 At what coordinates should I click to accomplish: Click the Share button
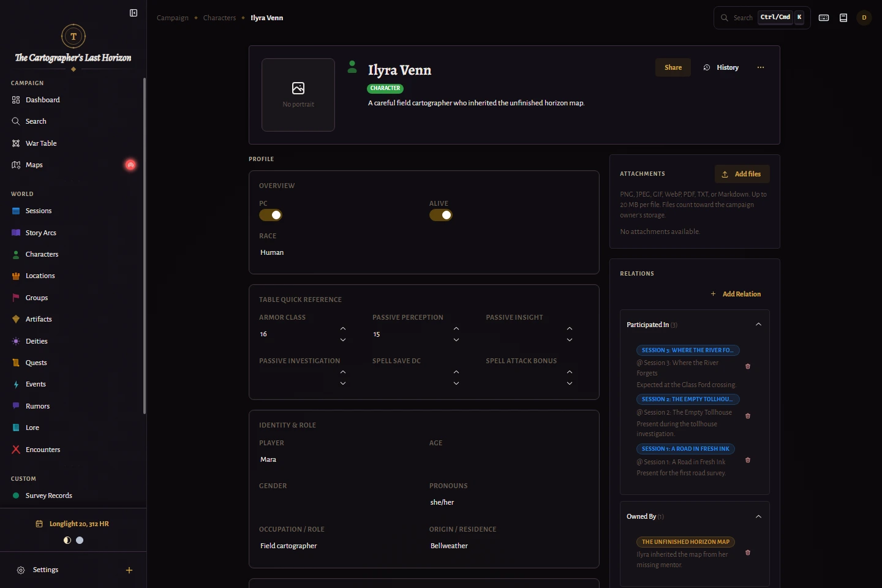point(673,67)
